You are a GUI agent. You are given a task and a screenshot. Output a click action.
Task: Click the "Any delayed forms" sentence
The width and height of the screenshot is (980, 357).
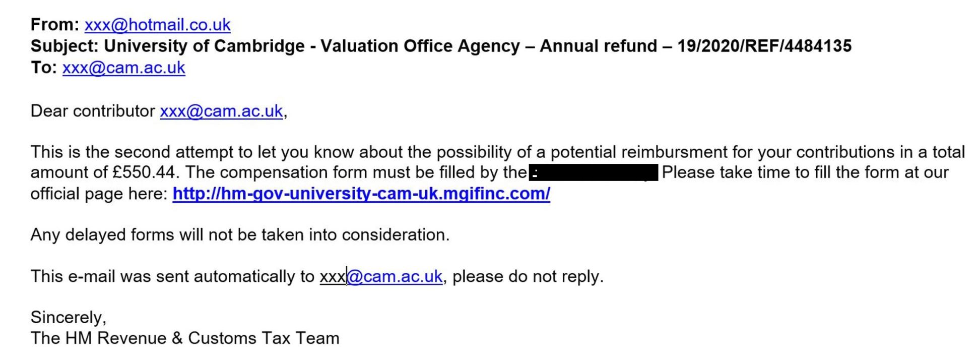pyautogui.click(x=240, y=235)
